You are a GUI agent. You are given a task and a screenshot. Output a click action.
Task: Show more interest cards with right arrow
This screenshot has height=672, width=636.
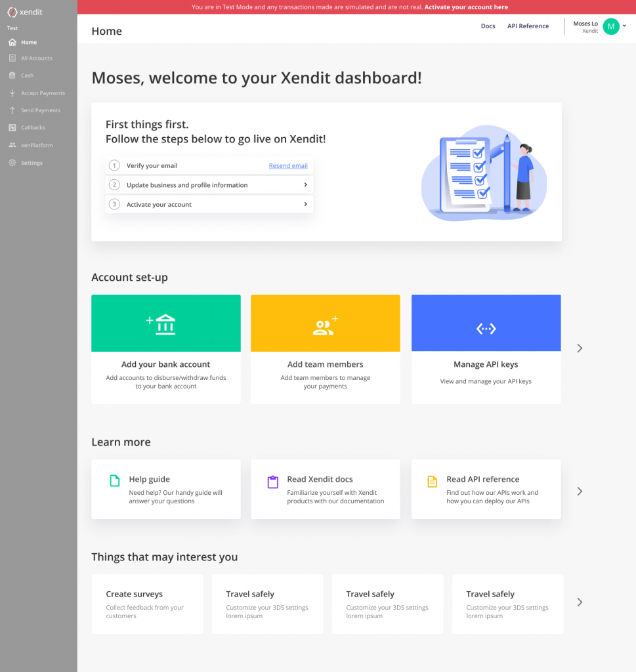(x=580, y=602)
